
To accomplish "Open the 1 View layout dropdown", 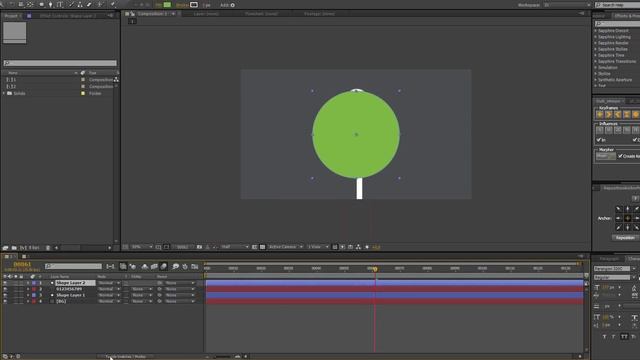I will (318, 247).
